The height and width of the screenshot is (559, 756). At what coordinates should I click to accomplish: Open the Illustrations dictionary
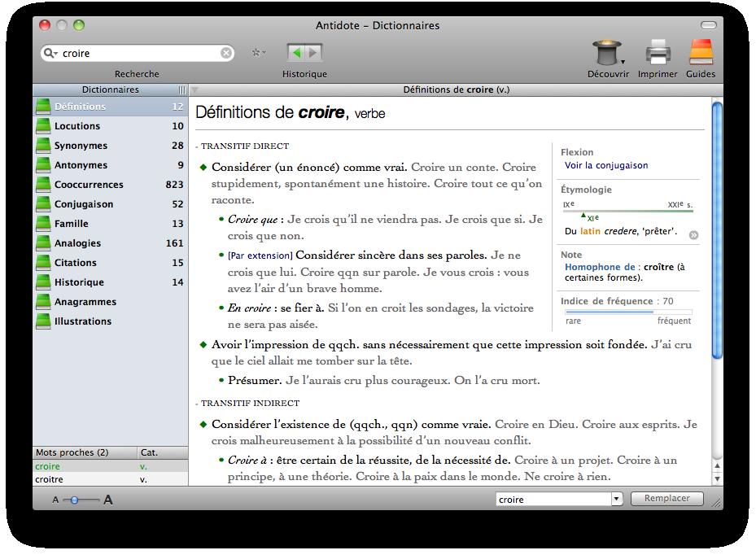pyautogui.click(x=111, y=321)
